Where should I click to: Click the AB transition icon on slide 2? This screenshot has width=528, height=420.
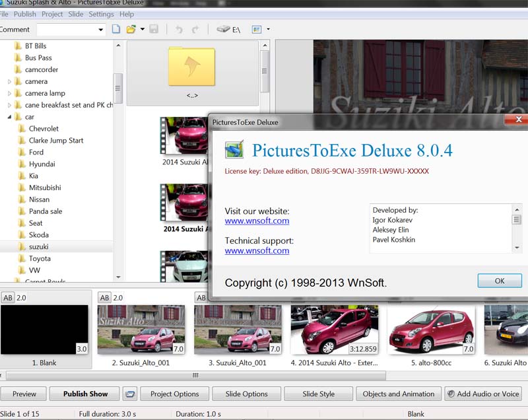(104, 298)
